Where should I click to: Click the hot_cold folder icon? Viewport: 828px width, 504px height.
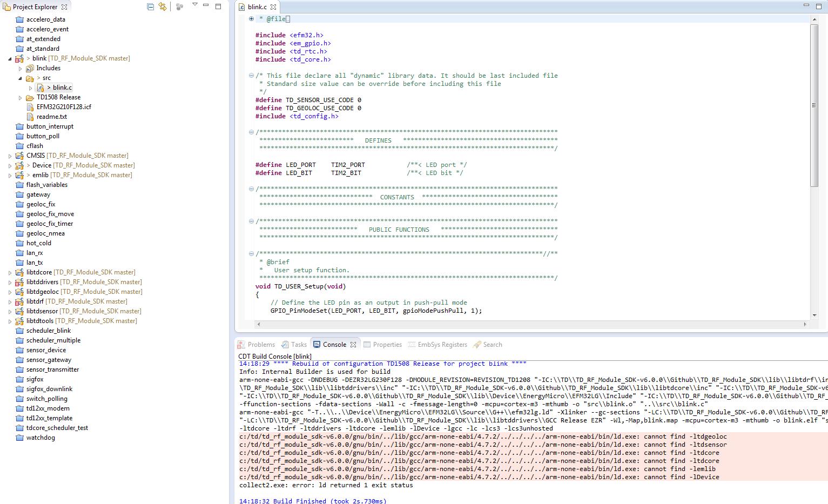pos(19,243)
